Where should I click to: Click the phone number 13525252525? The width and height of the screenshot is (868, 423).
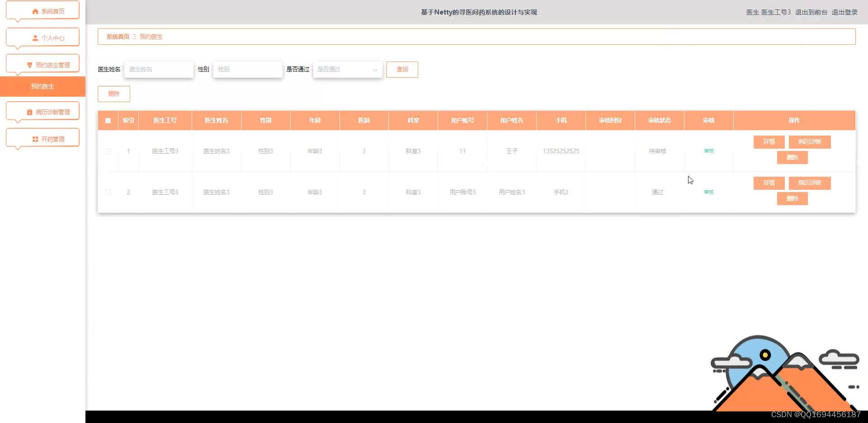[x=561, y=151]
